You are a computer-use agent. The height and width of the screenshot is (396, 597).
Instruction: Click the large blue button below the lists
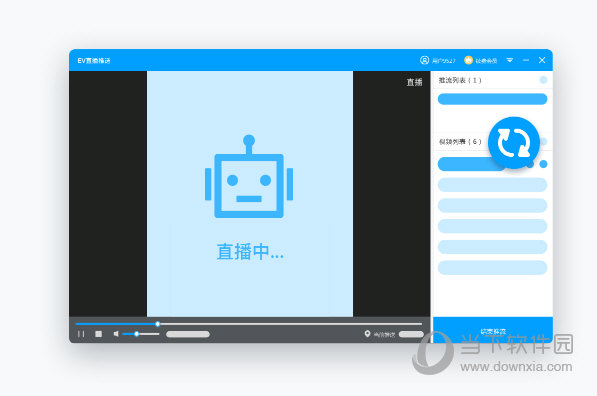(493, 330)
